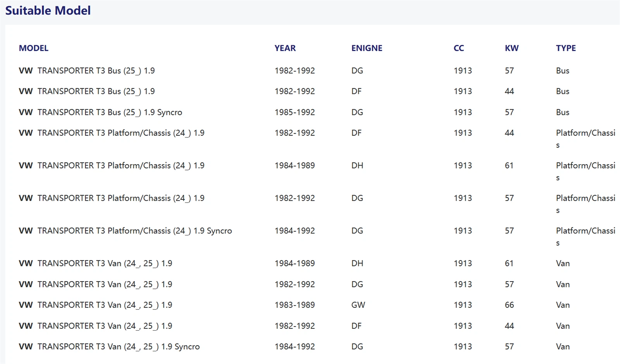Image resolution: width=620 pixels, height=364 pixels.
Task: Click the 'Suitable Model' heading
Action: [x=48, y=10]
